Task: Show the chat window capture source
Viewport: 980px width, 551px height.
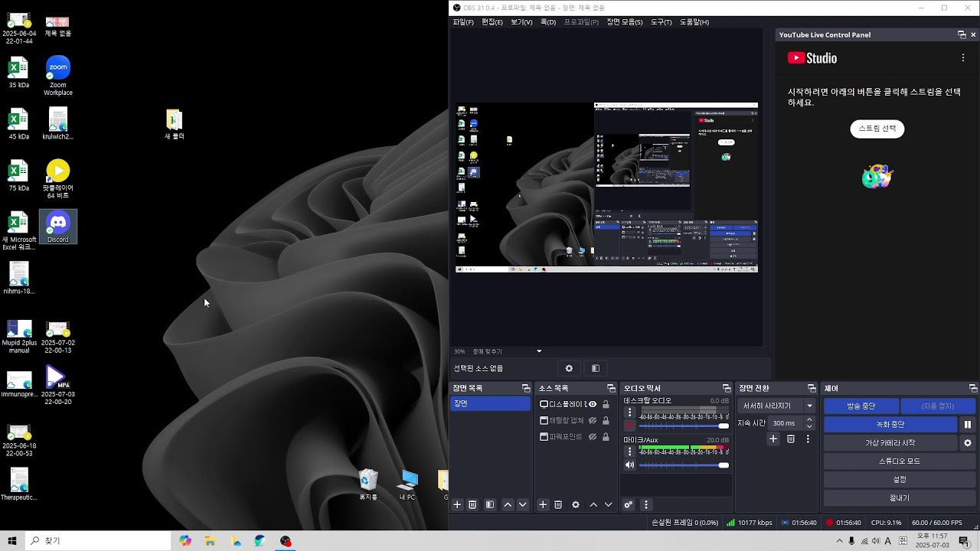Action: tap(593, 421)
